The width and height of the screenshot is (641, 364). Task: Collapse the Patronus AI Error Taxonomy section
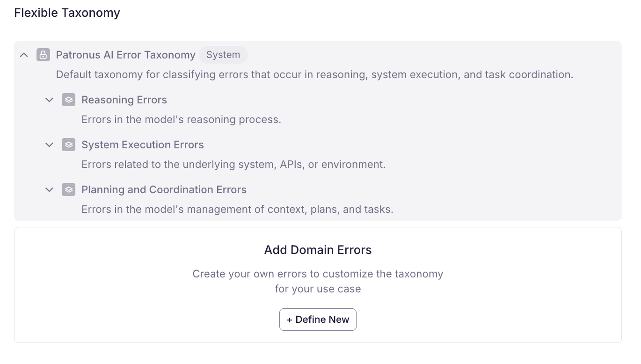24,55
